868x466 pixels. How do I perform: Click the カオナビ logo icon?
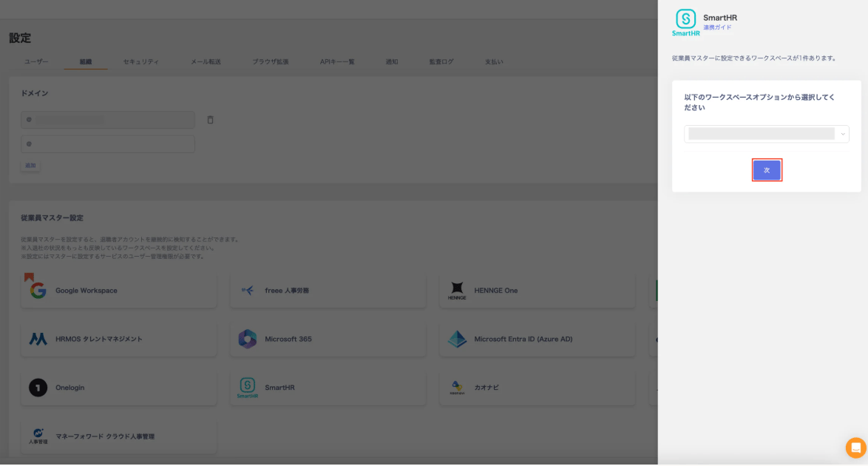pyautogui.click(x=457, y=388)
